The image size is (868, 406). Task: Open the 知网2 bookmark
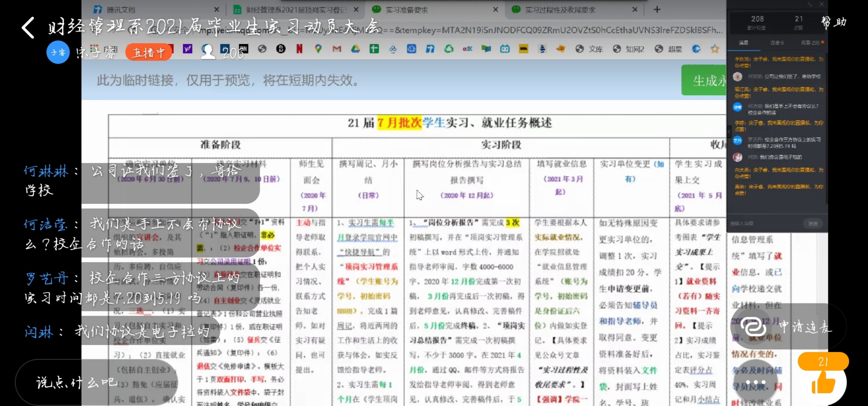pos(628,49)
